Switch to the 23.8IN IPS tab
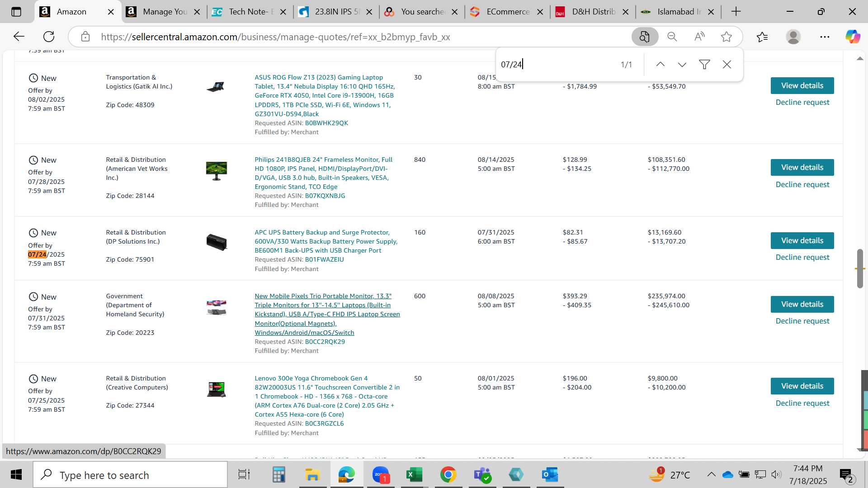Viewport: 868px width, 488px height. [335, 12]
